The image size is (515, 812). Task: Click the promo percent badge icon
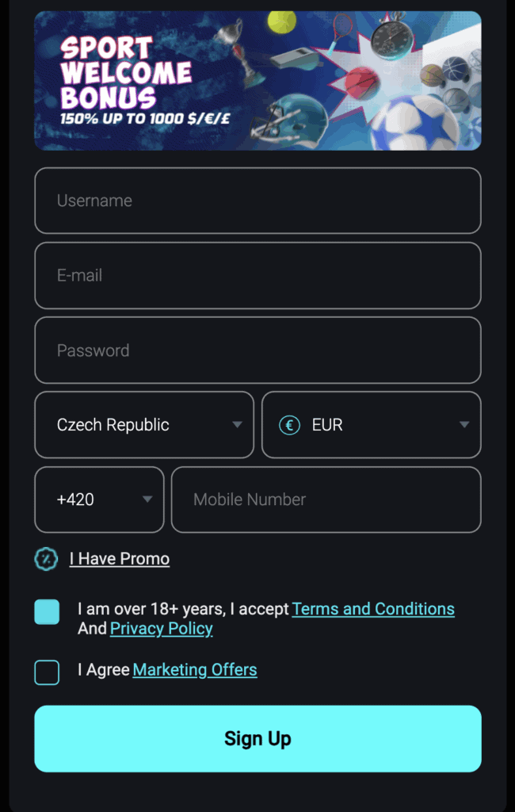pos(46,559)
